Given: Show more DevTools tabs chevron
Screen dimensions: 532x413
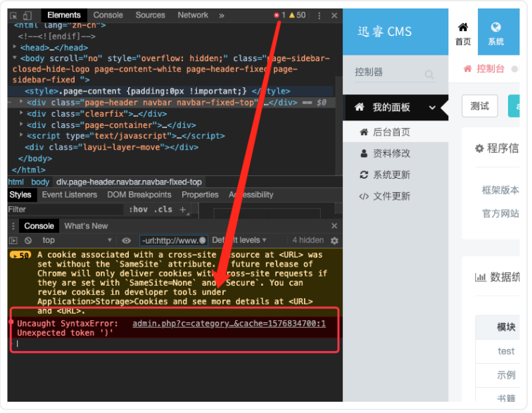Looking at the screenshot, I should [222, 15].
